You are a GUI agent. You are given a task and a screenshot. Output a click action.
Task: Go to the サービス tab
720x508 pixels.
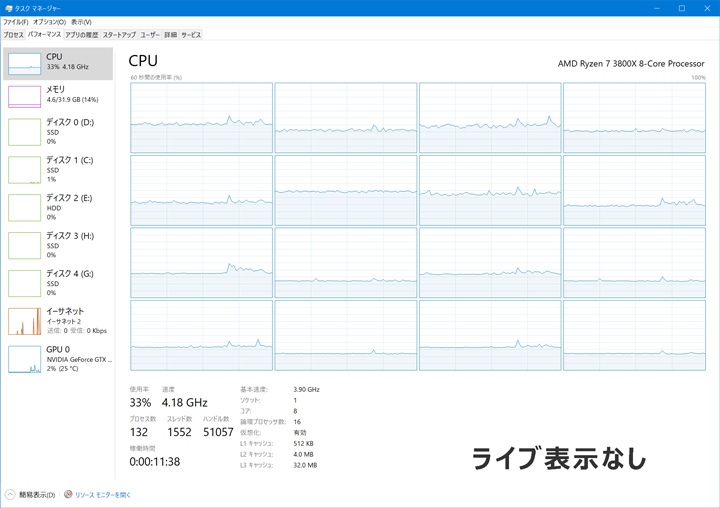tap(190, 35)
